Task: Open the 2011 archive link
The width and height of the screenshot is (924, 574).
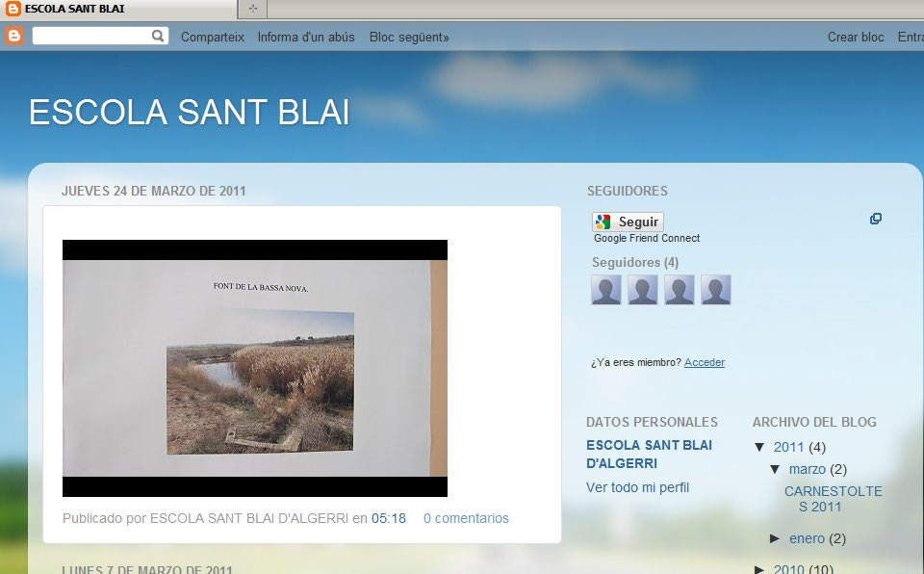Action: 788,447
